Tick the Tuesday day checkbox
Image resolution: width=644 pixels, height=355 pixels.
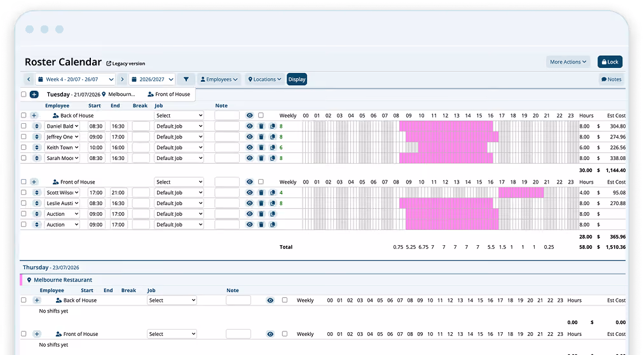24,95
